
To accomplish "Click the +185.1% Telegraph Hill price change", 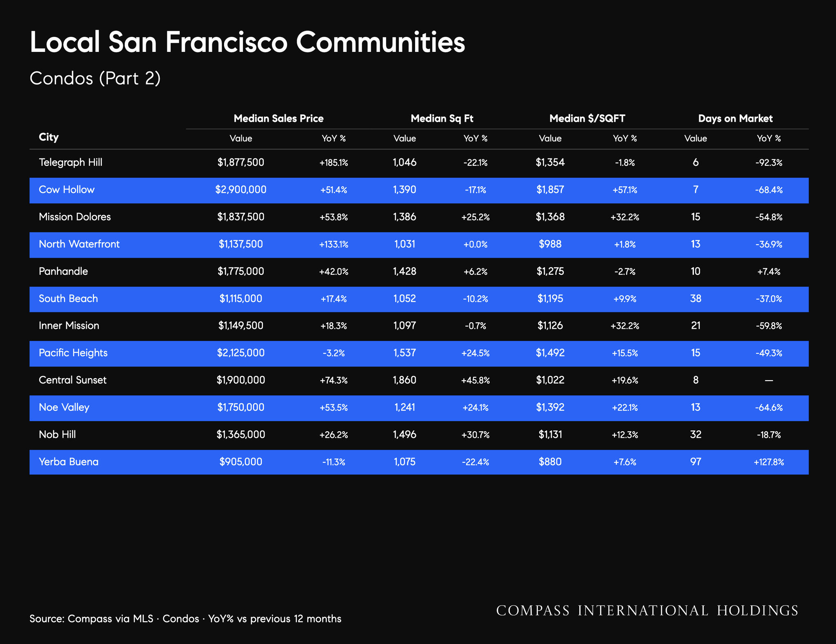I will coord(334,163).
